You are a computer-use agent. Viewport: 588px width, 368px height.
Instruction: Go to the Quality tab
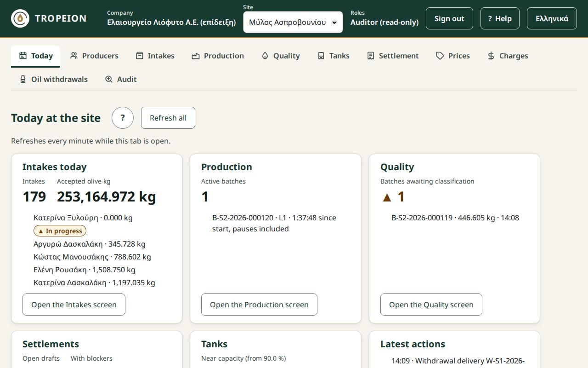pos(281,56)
